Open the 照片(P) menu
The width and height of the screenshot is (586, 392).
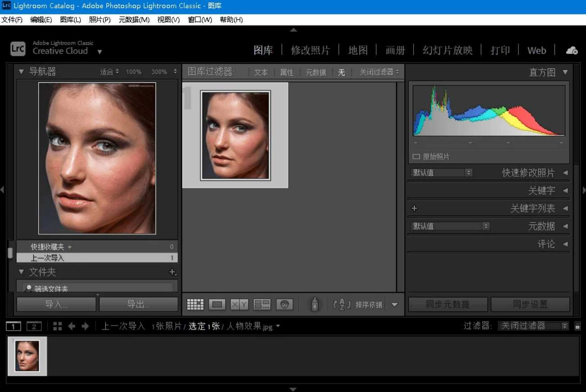coord(99,20)
